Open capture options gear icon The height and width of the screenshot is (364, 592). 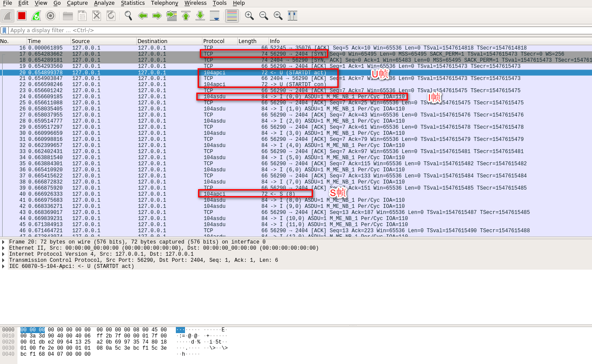(50, 16)
